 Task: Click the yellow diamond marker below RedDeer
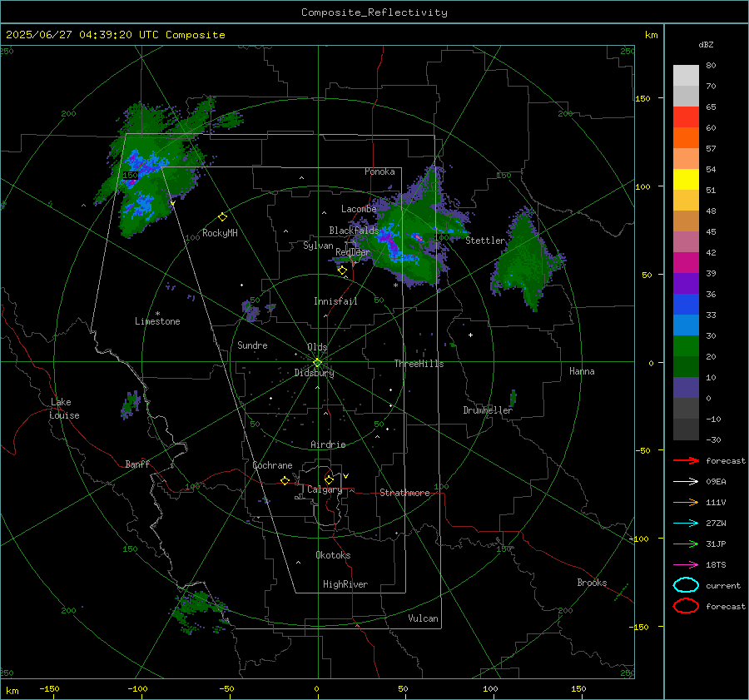[342, 271]
